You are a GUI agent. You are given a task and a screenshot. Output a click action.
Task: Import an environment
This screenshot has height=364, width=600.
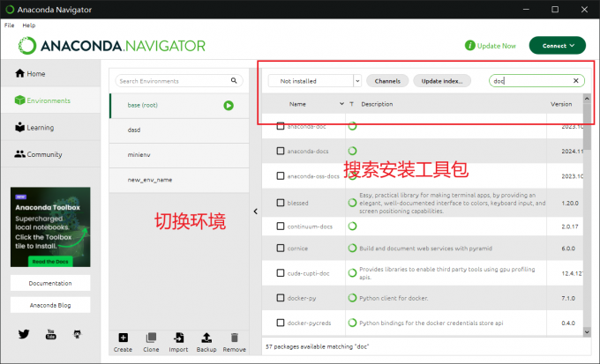click(x=178, y=342)
